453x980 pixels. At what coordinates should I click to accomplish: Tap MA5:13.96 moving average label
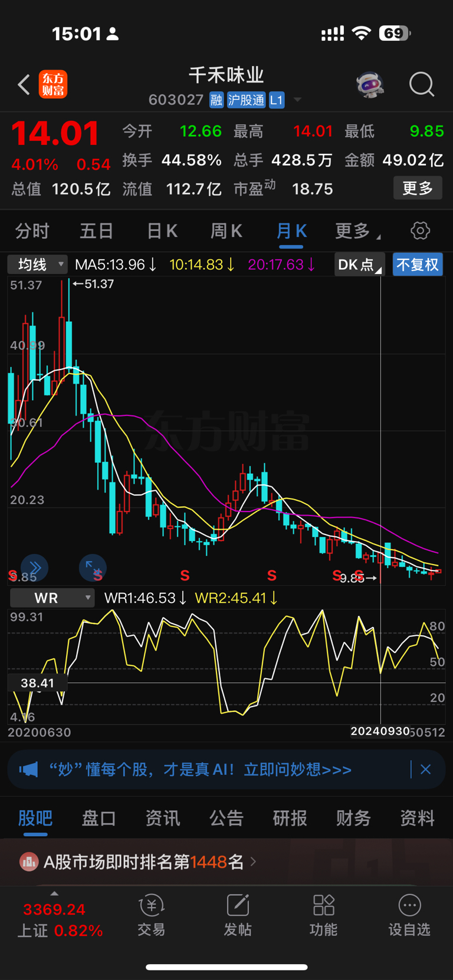116,265
